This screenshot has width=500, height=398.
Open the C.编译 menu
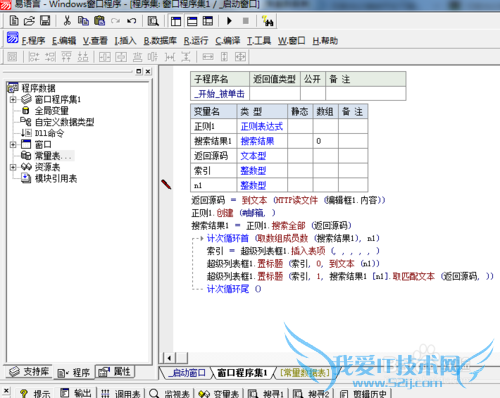coord(228,41)
